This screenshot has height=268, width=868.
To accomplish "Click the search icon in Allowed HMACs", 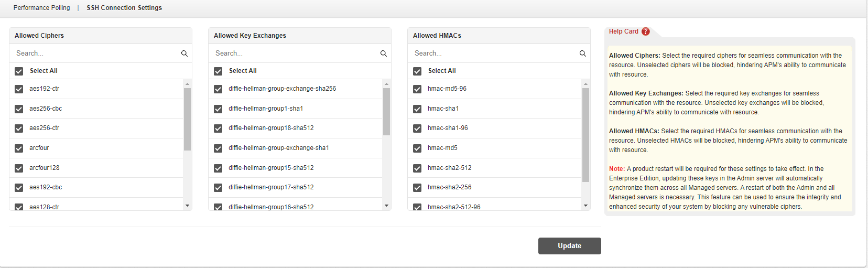I will click(583, 53).
